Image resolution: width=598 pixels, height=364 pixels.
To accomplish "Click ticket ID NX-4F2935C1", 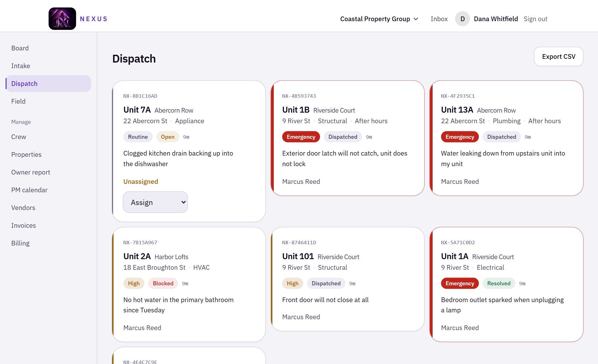I will pos(458,96).
